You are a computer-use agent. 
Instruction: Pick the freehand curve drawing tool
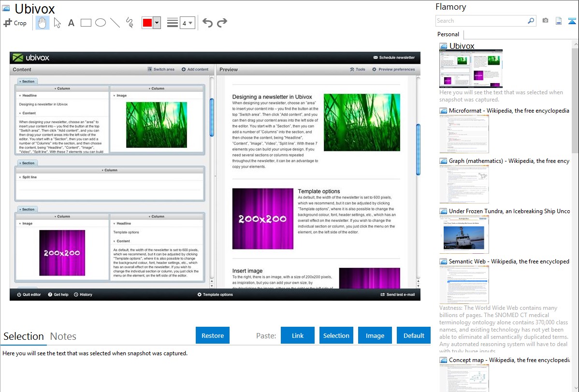click(x=130, y=23)
